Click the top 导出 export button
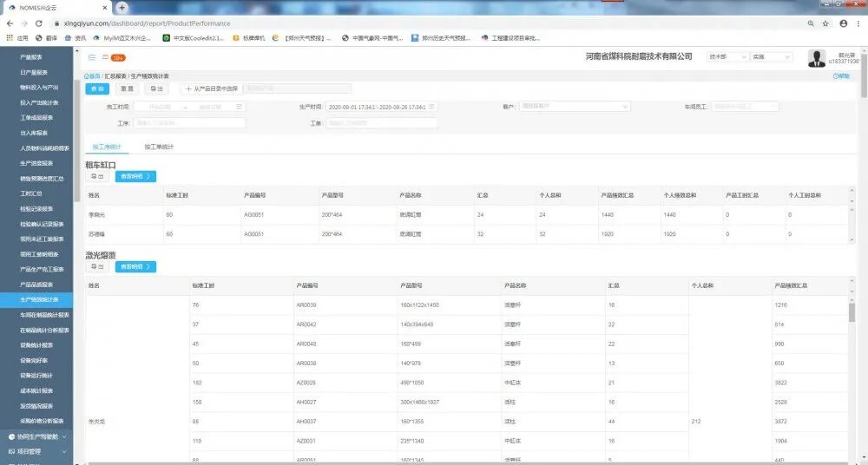The height and width of the screenshot is (465, 868). click(x=156, y=88)
